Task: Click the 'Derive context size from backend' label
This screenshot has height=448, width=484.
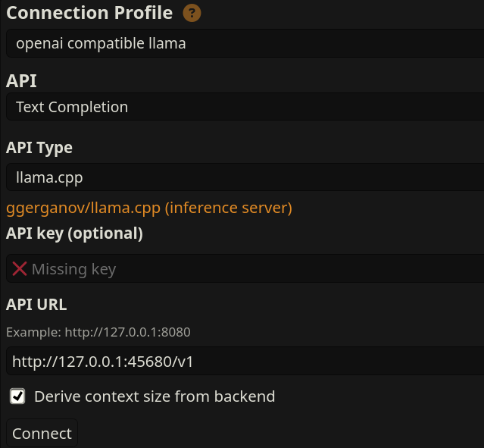Action: [155, 396]
